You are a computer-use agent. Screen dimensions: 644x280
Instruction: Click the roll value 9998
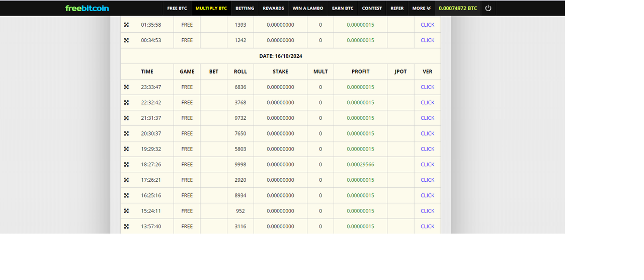[240, 165]
